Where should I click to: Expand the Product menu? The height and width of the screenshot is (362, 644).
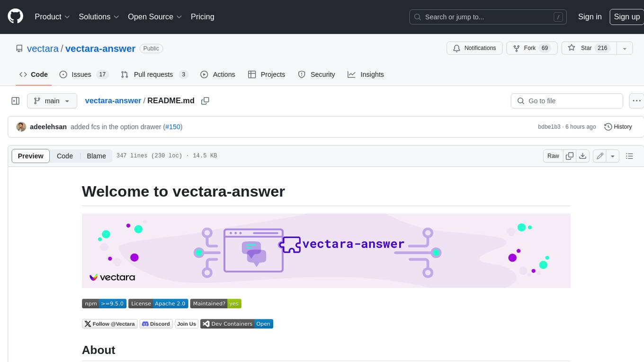point(52,17)
